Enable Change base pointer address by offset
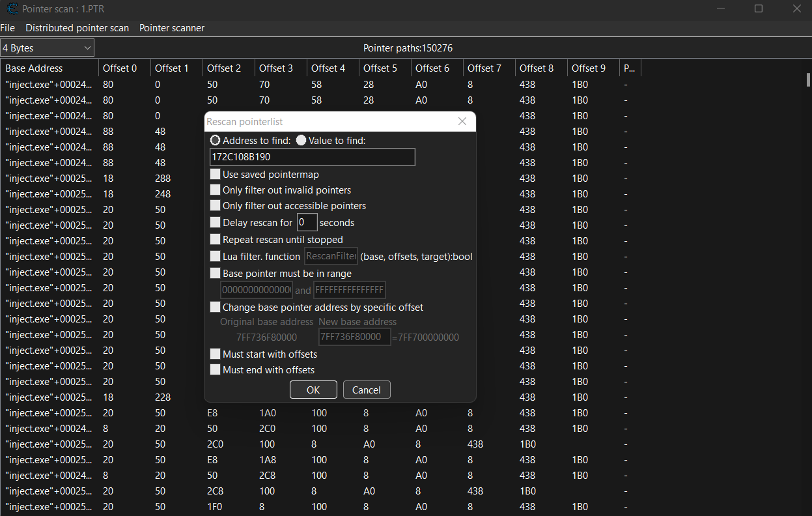Screen dimensions: 812x516 coord(216,308)
